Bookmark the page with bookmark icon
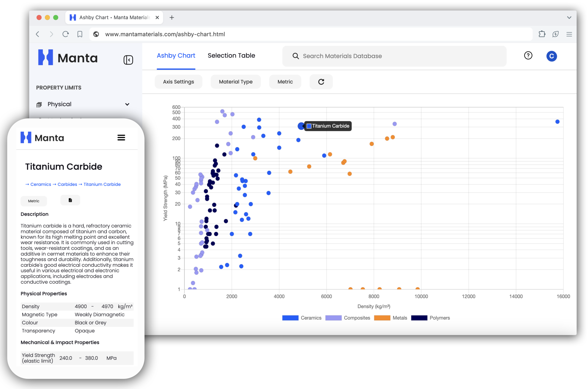 click(x=80, y=34)
